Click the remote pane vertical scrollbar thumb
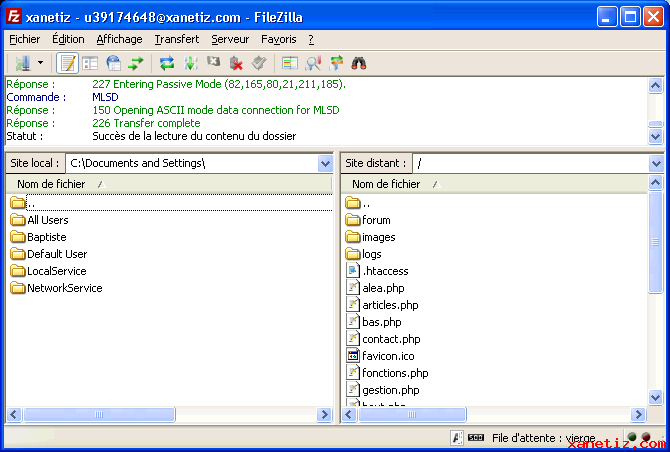 (x=655, y=243)
